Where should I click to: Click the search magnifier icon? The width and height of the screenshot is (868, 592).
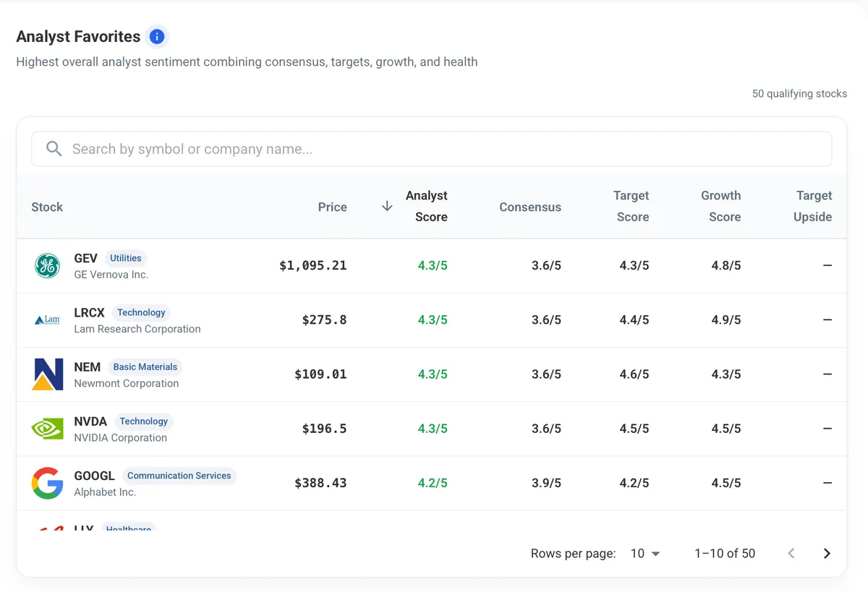[x=54, y=149]
